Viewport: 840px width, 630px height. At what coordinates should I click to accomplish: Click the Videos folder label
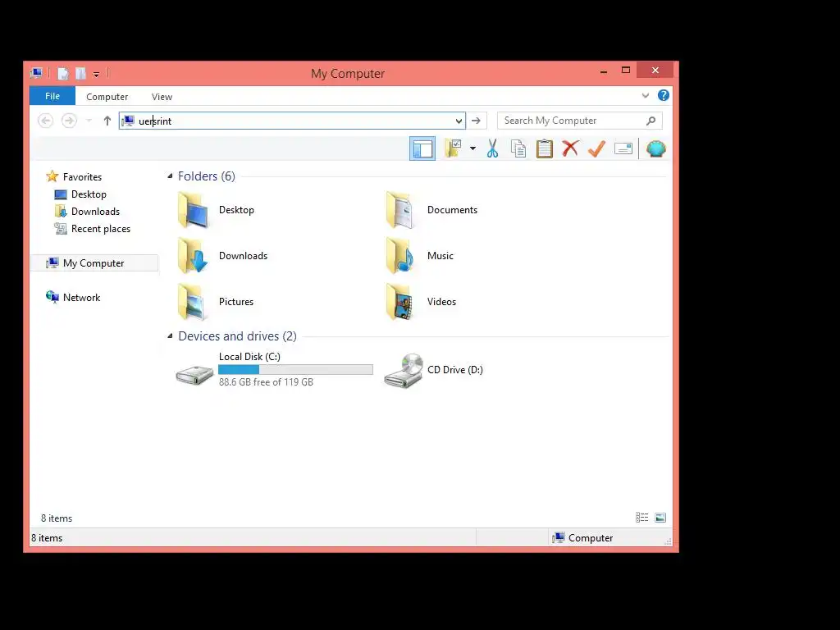tap(441, 302)
